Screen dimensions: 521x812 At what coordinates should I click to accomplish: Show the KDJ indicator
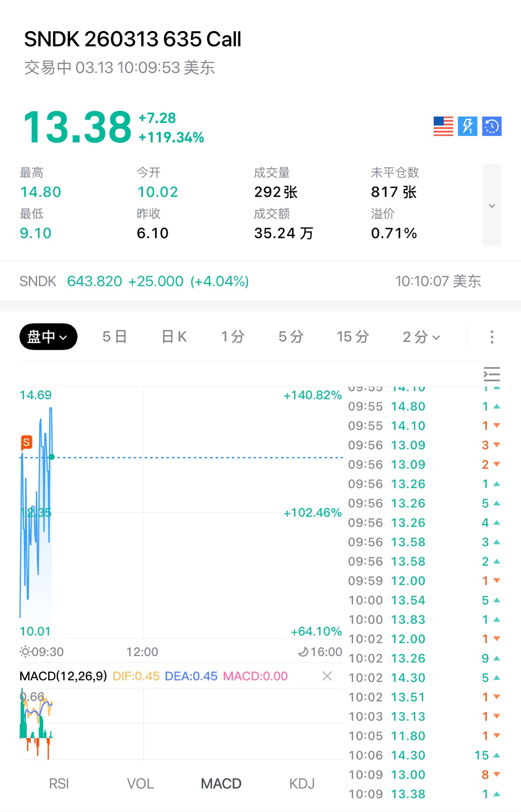tap(302, 783)
